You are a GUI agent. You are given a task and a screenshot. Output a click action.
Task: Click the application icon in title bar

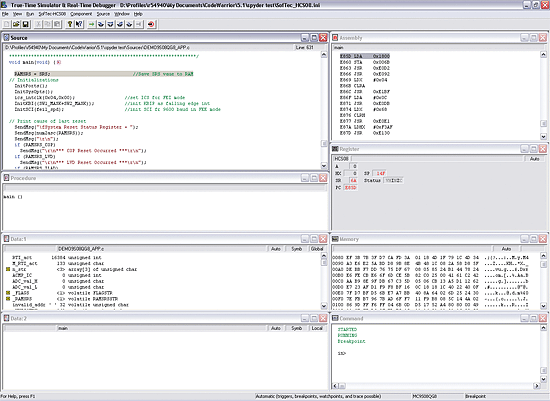(4, 5)
